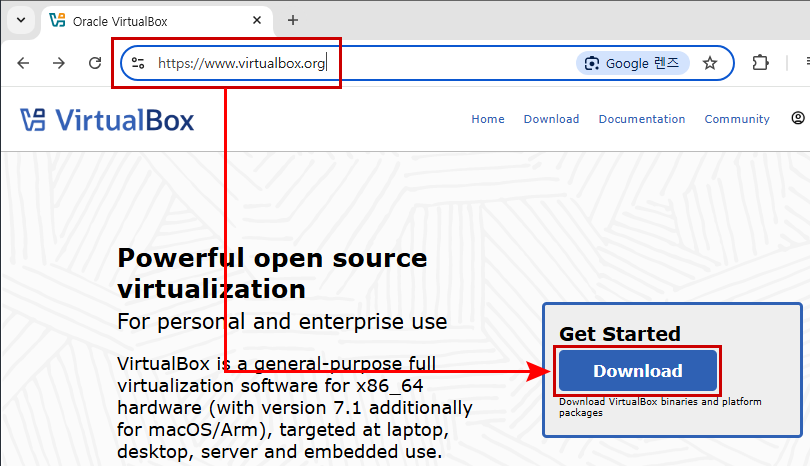This screenshot has height=466, width=810.
Task: Click the 'Powerful open source virtualization' heading
Action: (x=272, y=273)
